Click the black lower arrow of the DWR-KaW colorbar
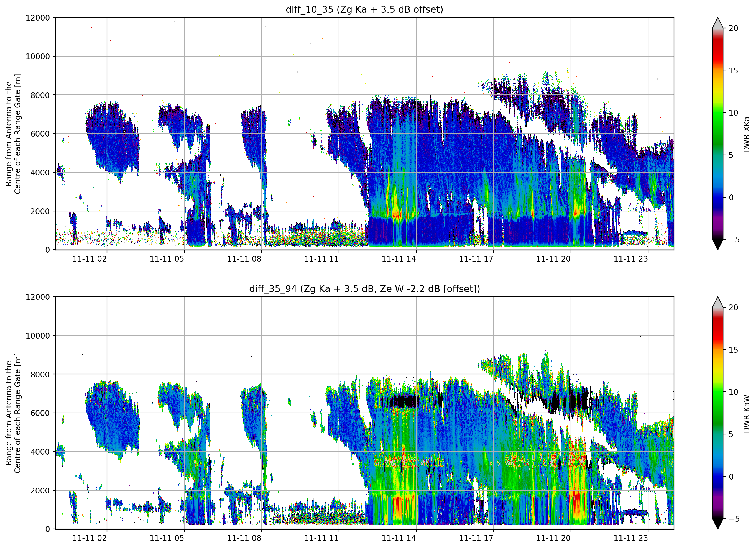The width and height of the screenshot is (756, 548). point(718,524)
